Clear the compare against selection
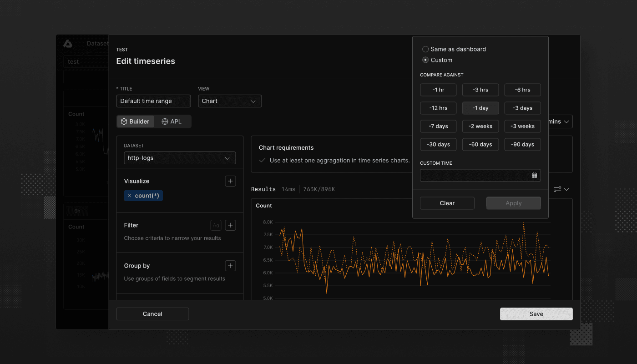Viewport: 637px width, 364px height. click(x=447, y=203)
